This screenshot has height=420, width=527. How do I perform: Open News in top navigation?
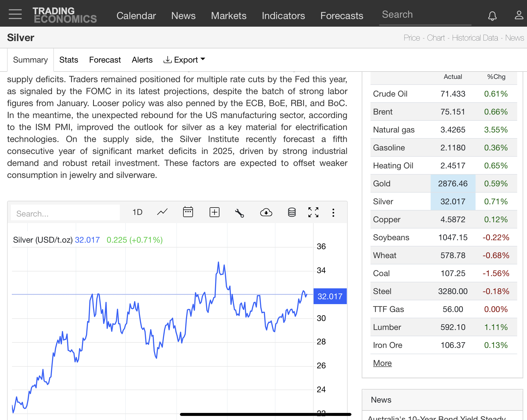tap(183, 16)
